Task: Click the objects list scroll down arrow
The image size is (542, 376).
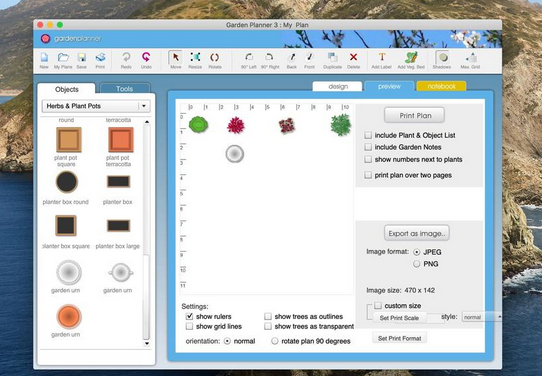Action: [147, 343]
